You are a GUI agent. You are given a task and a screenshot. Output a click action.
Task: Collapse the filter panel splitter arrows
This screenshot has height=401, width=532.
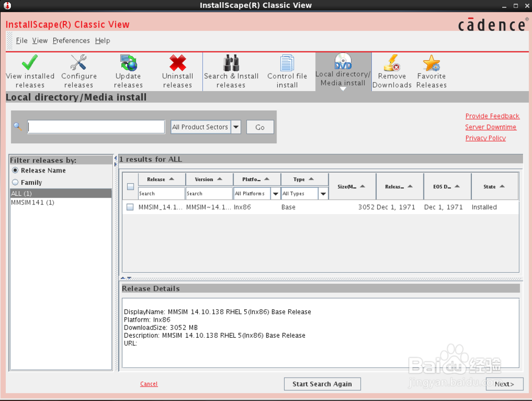(x=115, y=161)
